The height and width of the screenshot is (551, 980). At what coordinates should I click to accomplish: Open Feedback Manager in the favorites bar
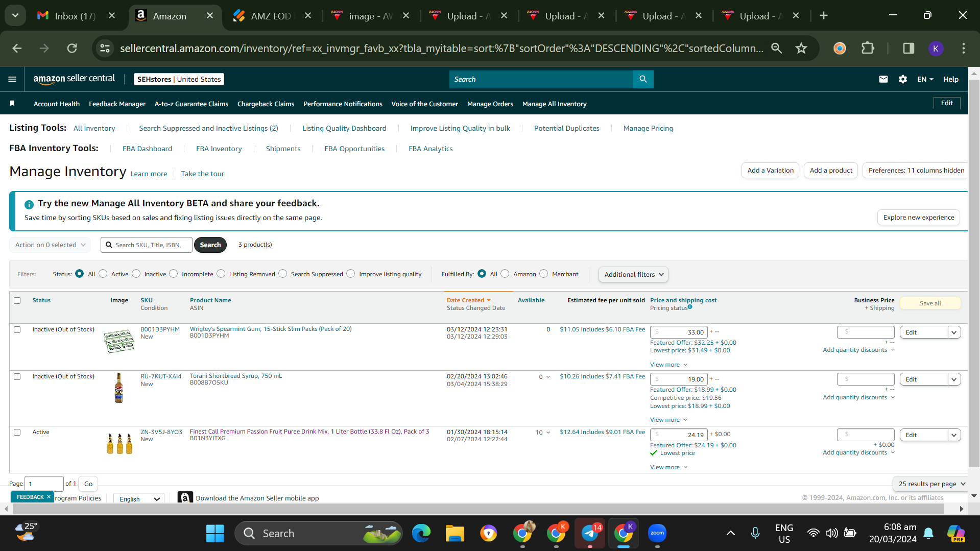click(x=117, y=104)
